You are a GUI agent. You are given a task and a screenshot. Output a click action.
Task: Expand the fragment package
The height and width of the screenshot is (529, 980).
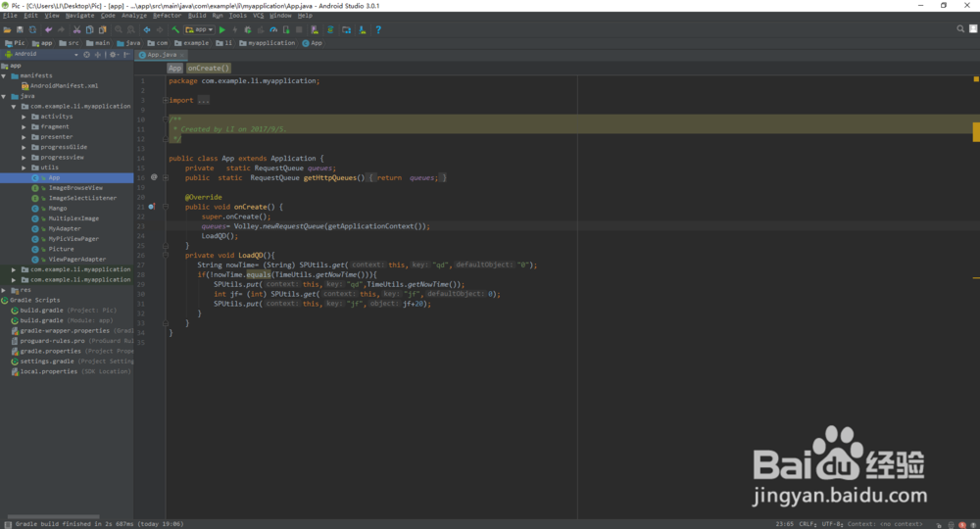point(24,126)
